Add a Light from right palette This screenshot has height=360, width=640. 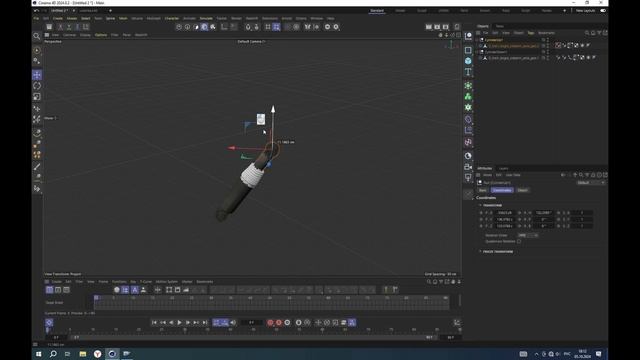(x=468, y=177)
